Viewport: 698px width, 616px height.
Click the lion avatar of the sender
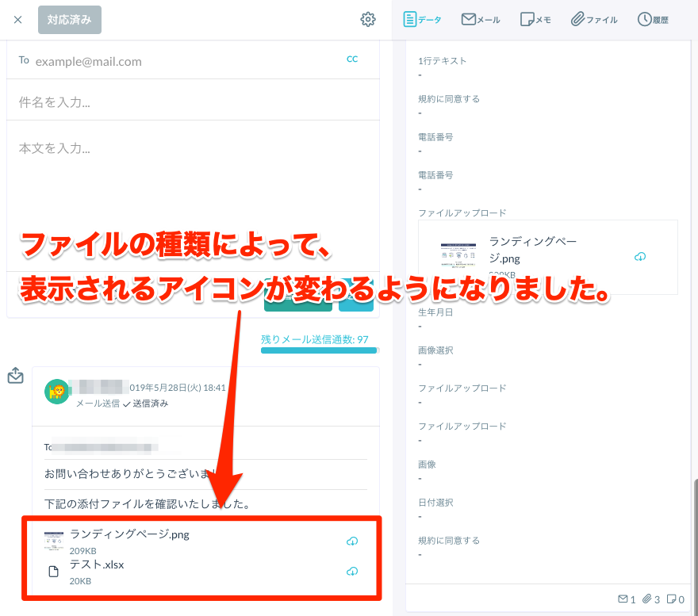pyautogui.click(x=56, y=392)
